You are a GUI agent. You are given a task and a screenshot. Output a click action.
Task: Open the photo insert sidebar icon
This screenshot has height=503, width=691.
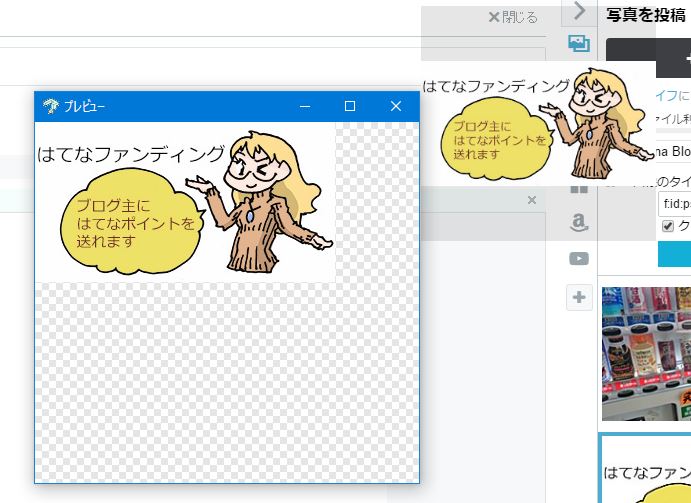pyautogui.click(x=579, y=43)
